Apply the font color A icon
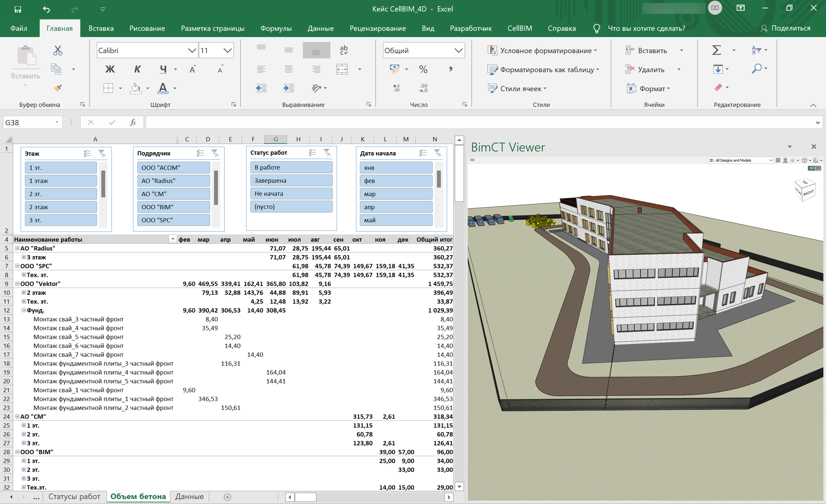This screenshot has width=826, height=504. (163, 88)
